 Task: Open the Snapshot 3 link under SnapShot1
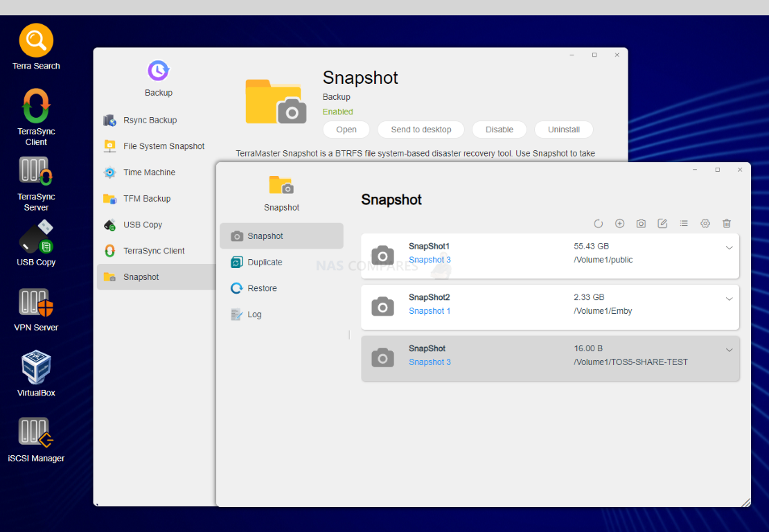pyautogui.click(x=430, y=260)
